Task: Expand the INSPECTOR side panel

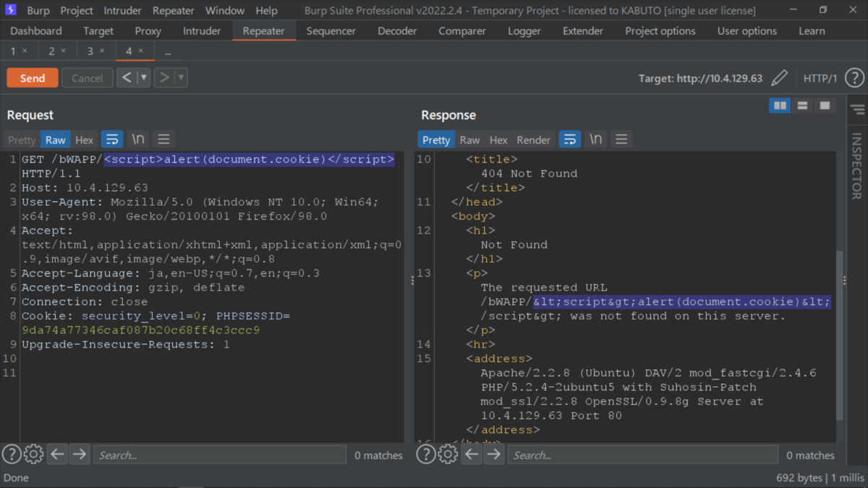Action: click(x=856, y=166)
